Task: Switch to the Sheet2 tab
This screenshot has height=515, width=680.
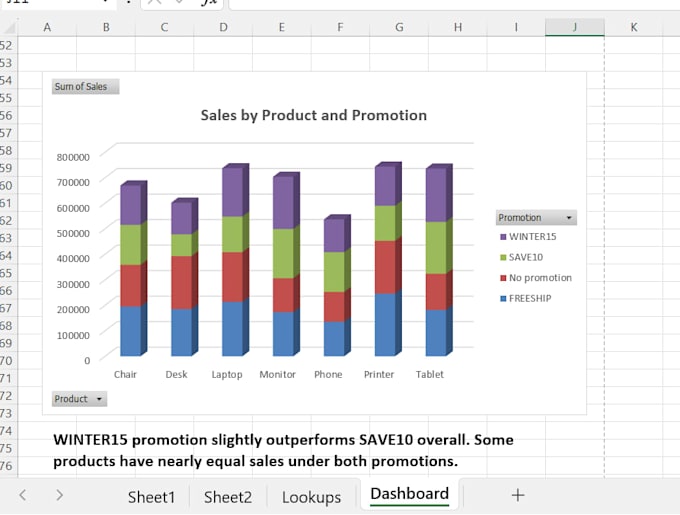Action: (228, 497)
